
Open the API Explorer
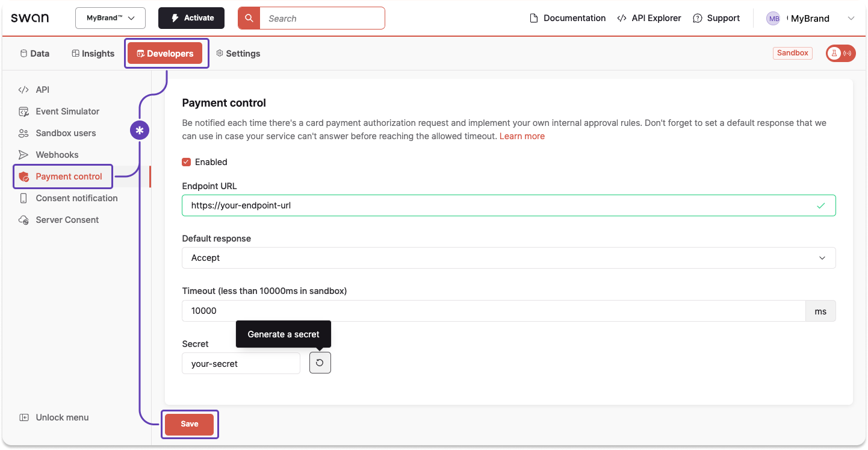(649, 18)
